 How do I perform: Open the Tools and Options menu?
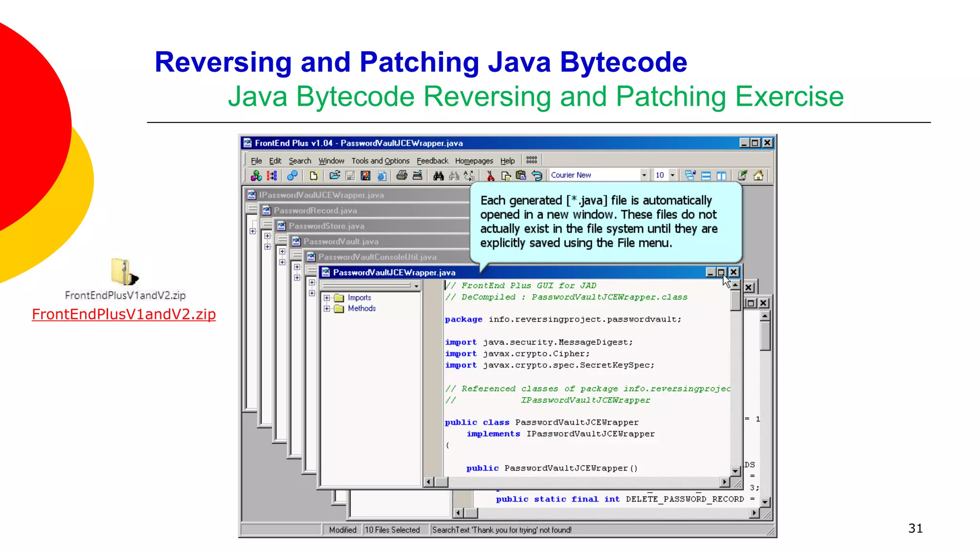pyautogui.click(x=380, y=161)
